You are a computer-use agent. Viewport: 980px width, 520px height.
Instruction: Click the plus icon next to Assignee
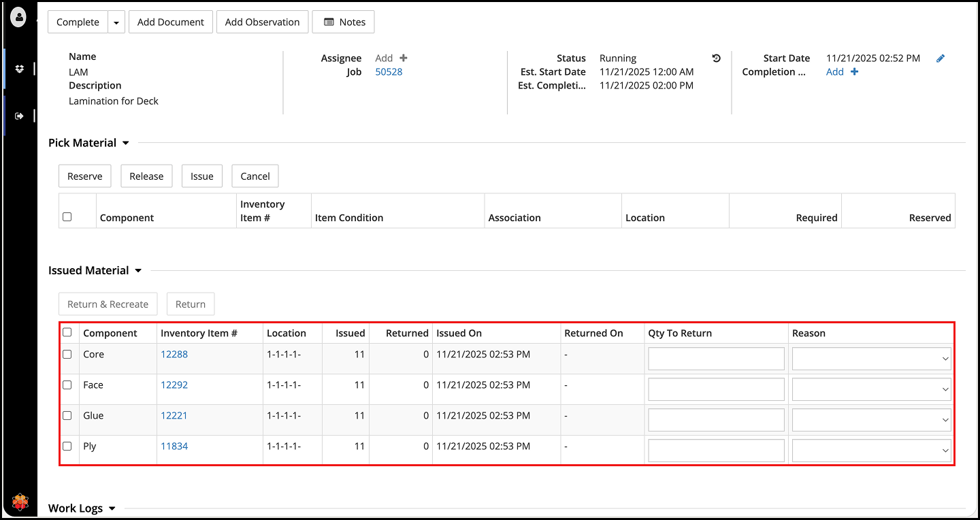(x=404, y=59)
